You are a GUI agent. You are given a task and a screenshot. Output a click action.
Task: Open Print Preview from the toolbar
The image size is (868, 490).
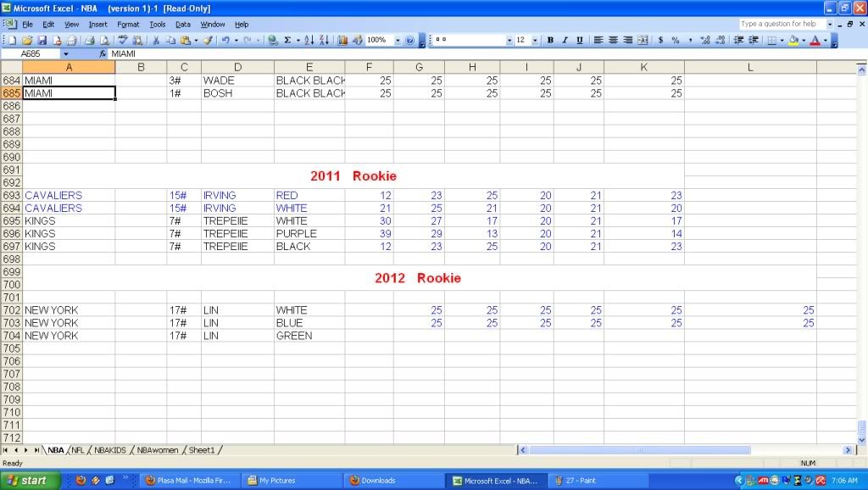coord(104,40)
